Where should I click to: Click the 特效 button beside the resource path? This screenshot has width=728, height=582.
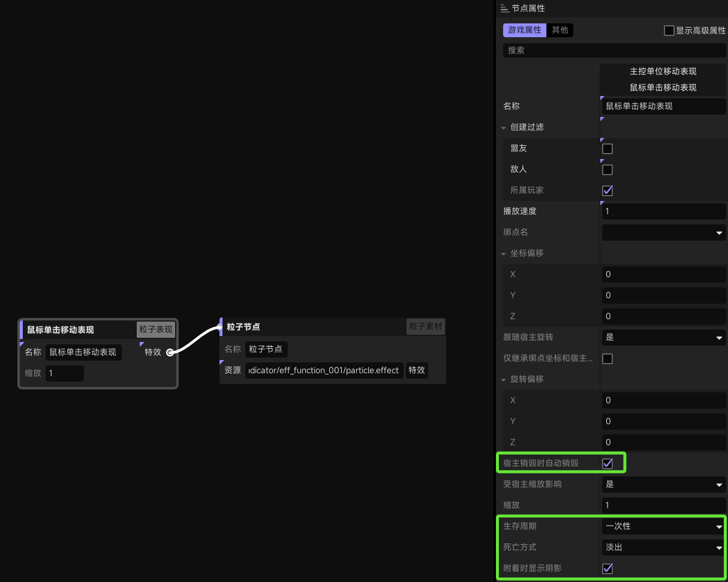click(417, 370)
